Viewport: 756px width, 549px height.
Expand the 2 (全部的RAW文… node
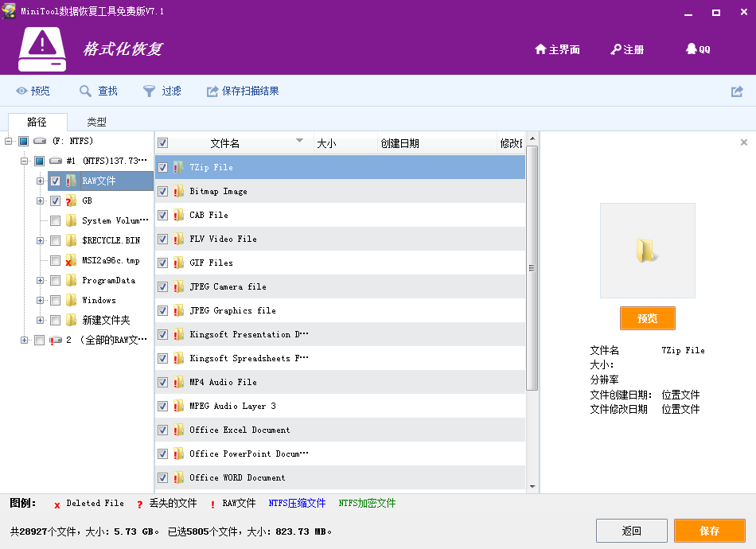24,340
